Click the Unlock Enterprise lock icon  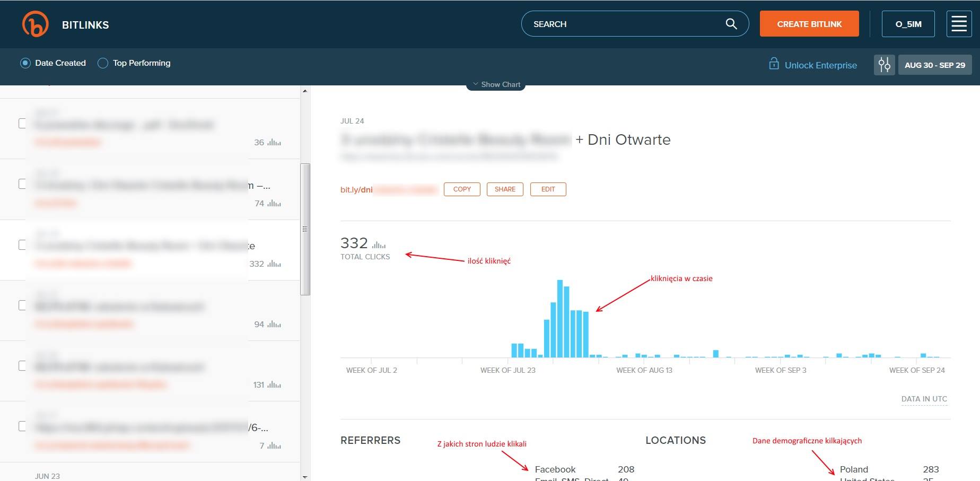[x=774, y=64]
